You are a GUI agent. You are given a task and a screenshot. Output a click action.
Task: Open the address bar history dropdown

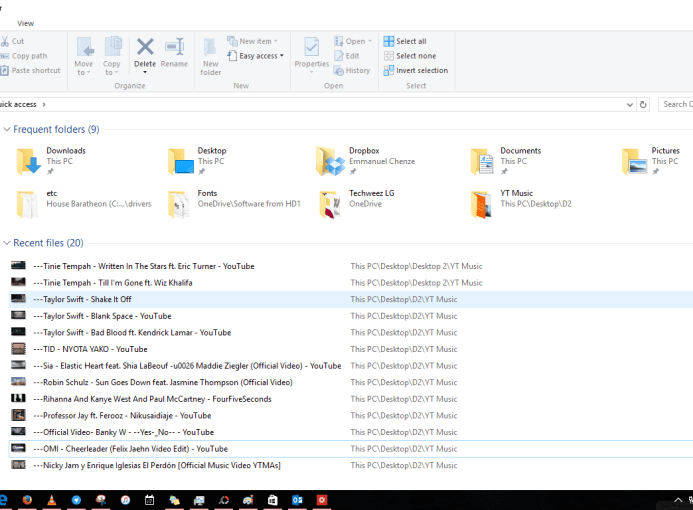629,105
